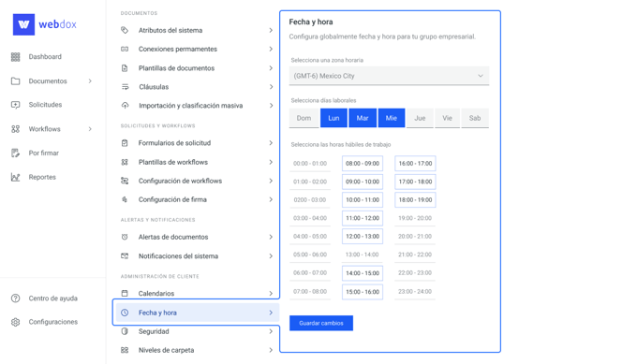Click Guardar cambios button

click(x=321, y=323)
